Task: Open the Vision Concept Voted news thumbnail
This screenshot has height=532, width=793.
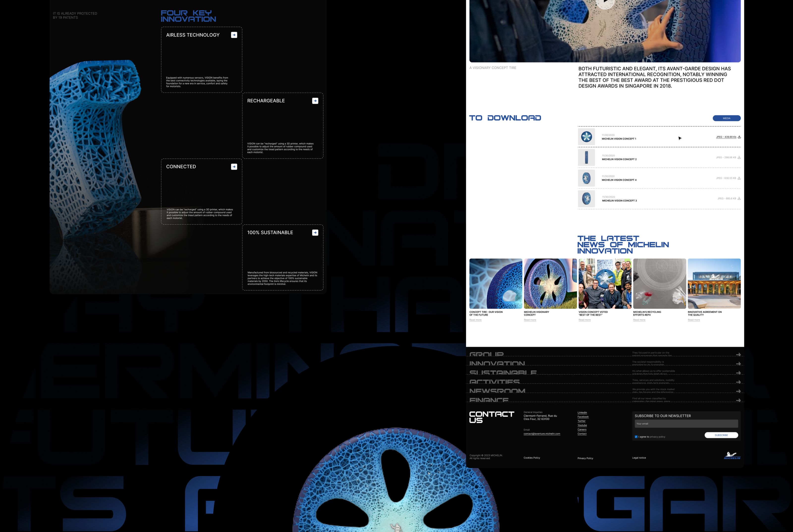Action: pos(605,284)
